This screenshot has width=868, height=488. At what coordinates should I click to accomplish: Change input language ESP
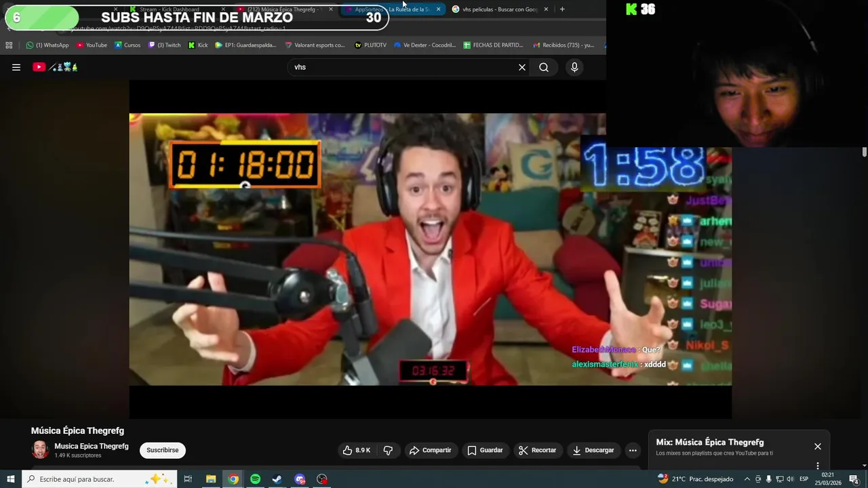(804, 479)
